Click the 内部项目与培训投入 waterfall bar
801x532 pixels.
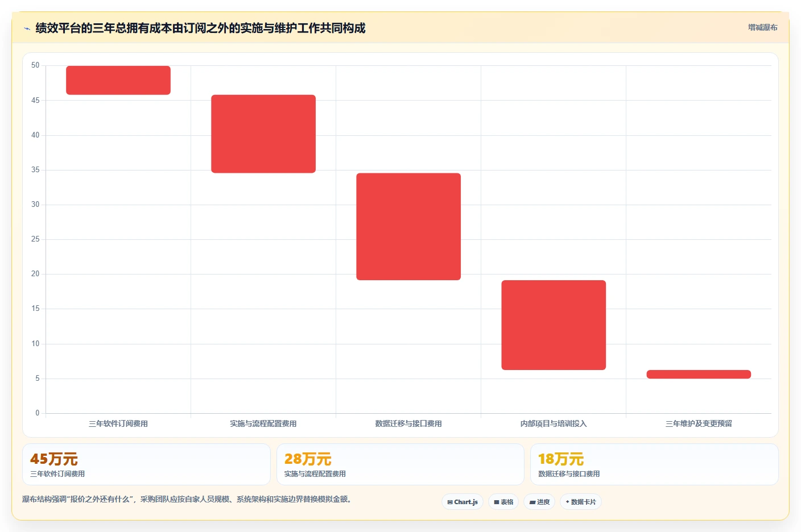pos(554,325)
